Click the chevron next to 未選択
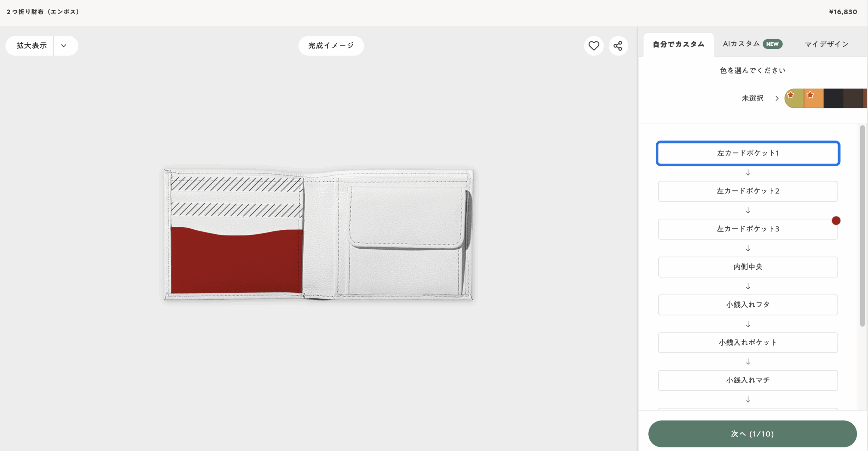This screenshot has height=451, width=868. 777,98
